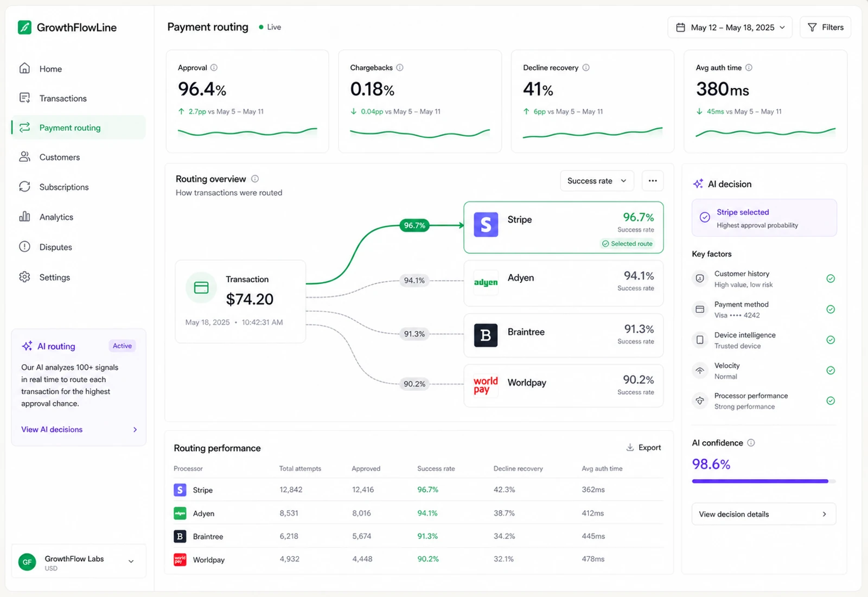Click the chevron beside View AI decisions
The width and height of the screenshot is (868, 597).
(x=135, y=429)
